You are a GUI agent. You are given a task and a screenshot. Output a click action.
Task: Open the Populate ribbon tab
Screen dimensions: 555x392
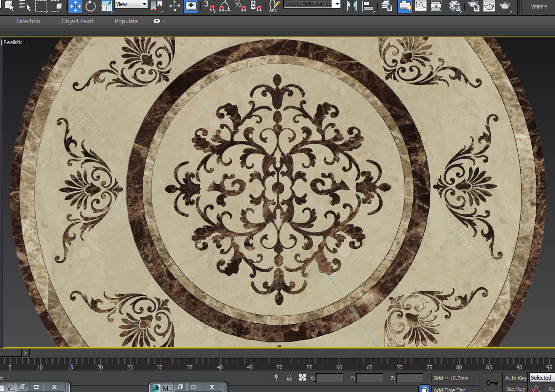(126, 21)
